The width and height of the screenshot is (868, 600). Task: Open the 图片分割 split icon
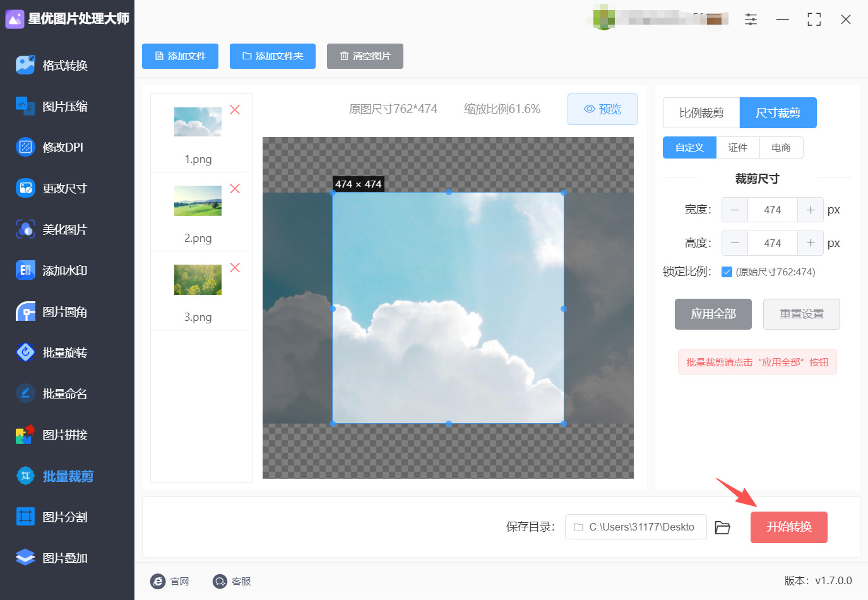click(x=25, y=517)
